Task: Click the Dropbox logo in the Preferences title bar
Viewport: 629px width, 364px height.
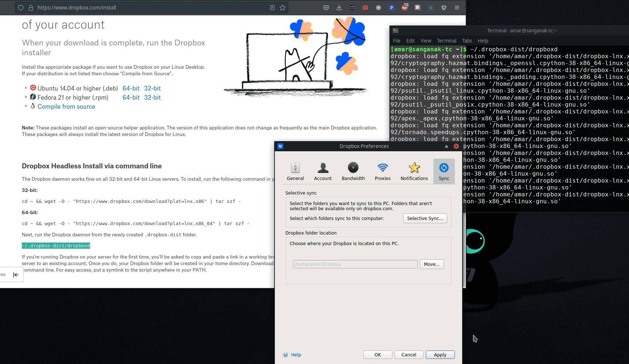Action: (280, 146)
